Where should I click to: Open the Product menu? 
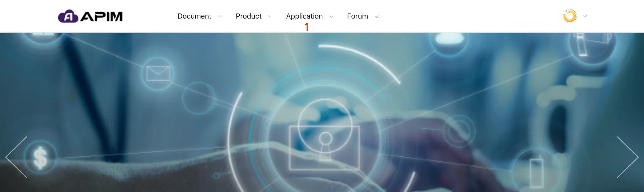pyautogui.click(x=249, y=16)
